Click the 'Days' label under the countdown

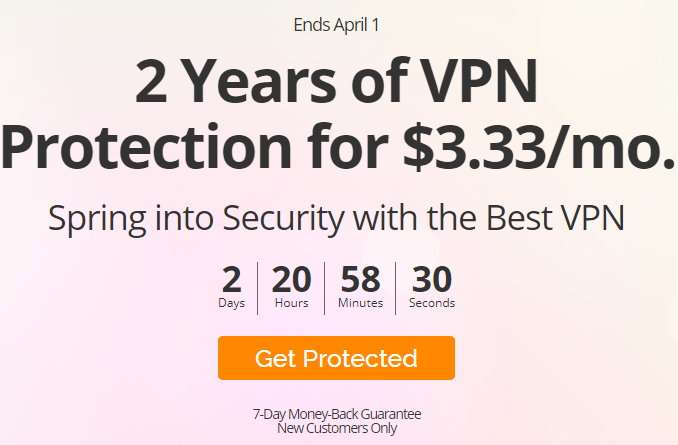coord(232,303)
